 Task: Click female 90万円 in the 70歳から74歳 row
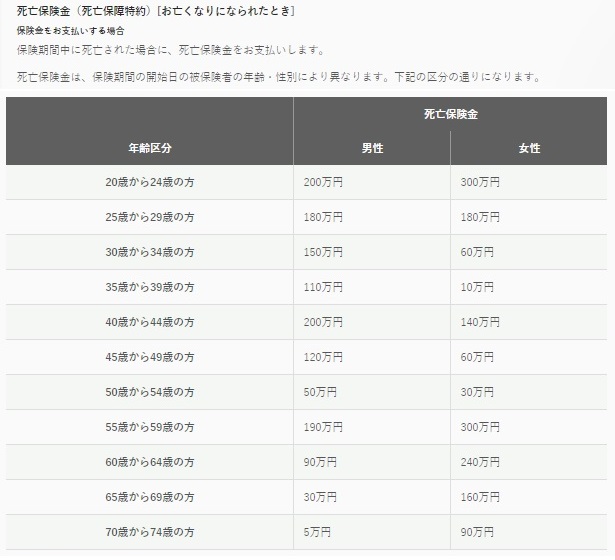(x=477, y=532)
